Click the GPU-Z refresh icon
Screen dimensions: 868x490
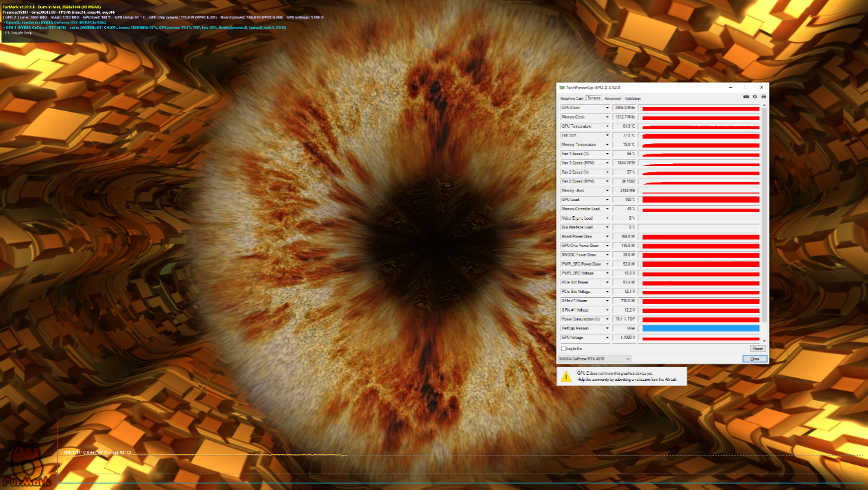tap(755, 97)
